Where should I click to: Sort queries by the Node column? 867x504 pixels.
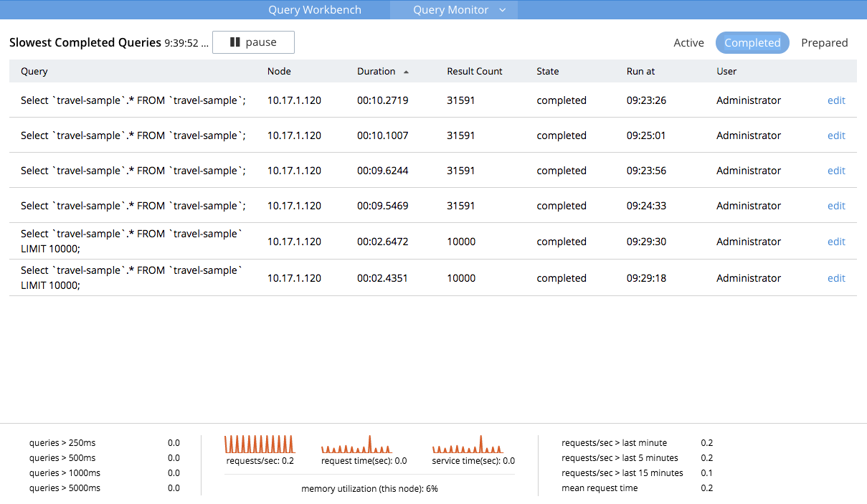pyautogui.click(x=279, y=71)
